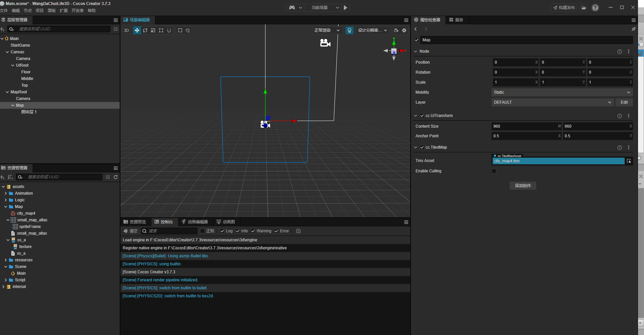Clear the console with 清空

point(130,231)
